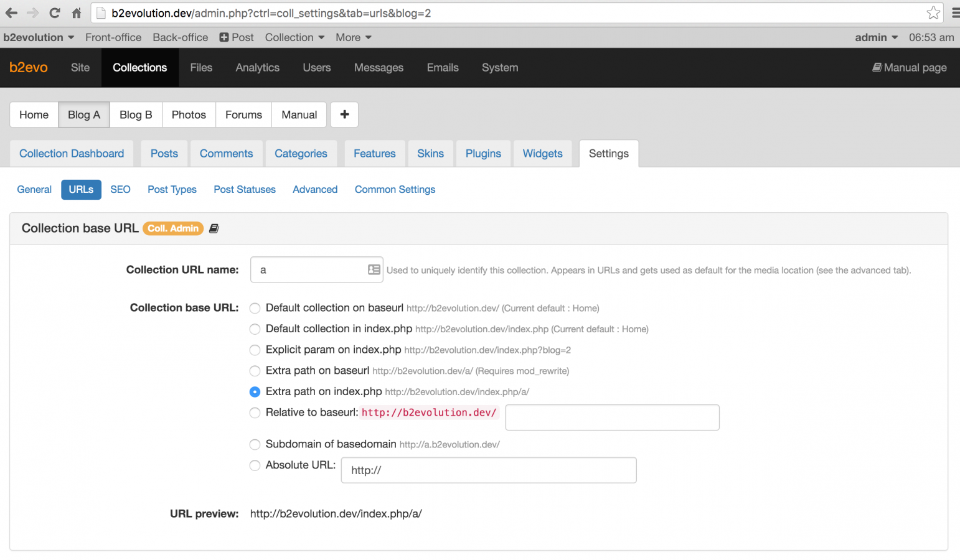The width and height of the screenshot is (960, 560).
Task: Bookmark the page using the star icon
Action: (x=933, y=12)
